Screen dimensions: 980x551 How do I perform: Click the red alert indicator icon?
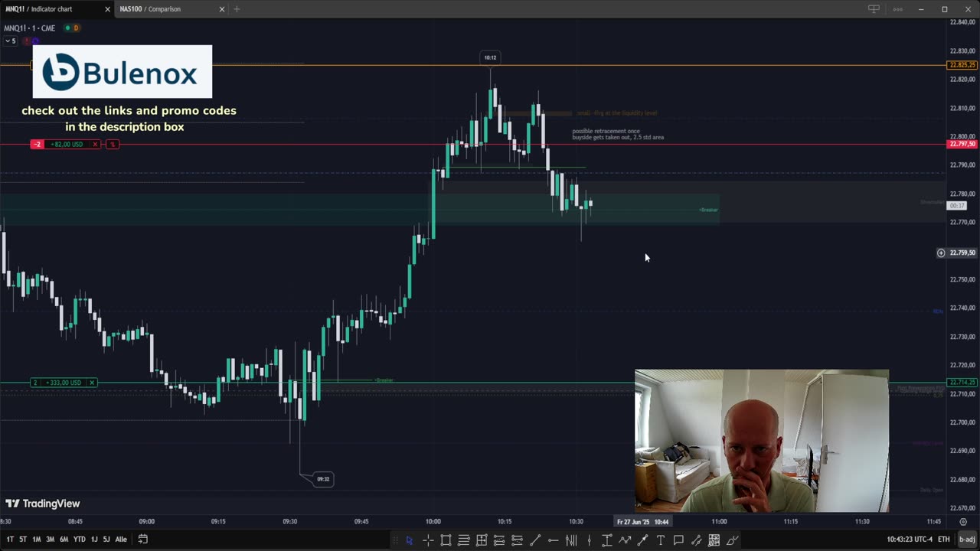(27, 41)
